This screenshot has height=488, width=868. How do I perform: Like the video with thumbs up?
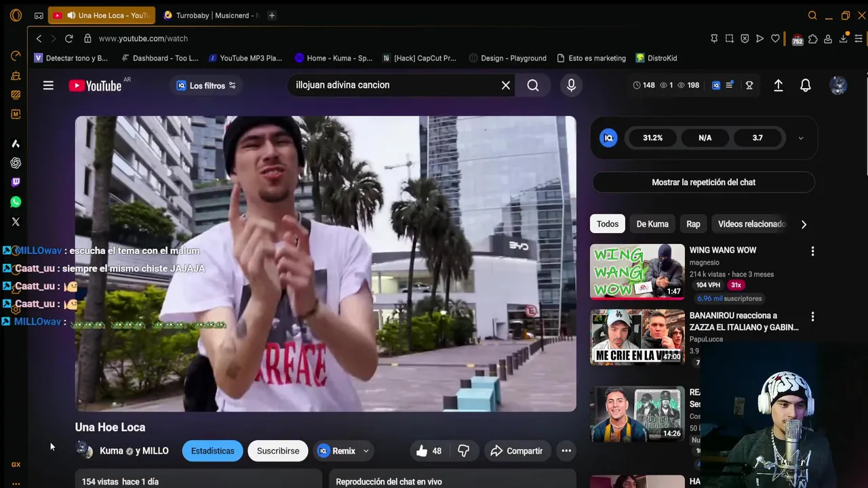click(422, 451)
